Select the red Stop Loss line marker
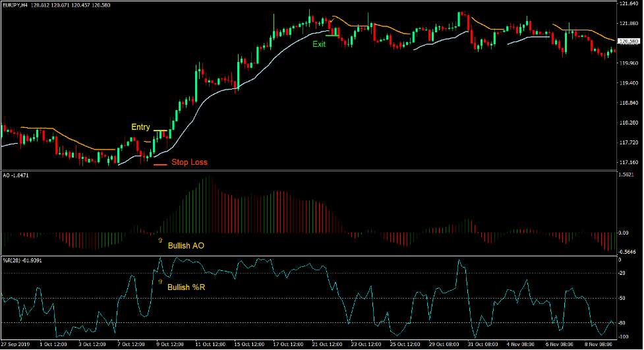Viewport: 644px width, 350px height. [x=160, y=164]
